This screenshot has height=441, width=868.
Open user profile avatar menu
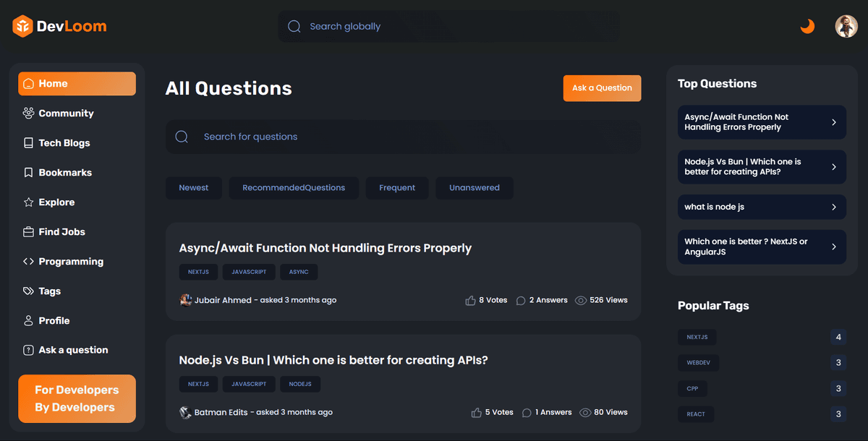[846, 27]
